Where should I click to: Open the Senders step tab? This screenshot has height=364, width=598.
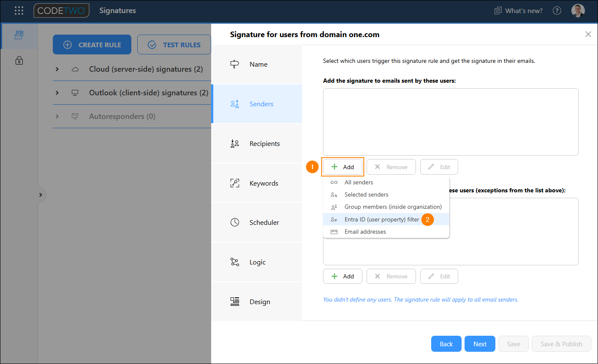(257, 104)
